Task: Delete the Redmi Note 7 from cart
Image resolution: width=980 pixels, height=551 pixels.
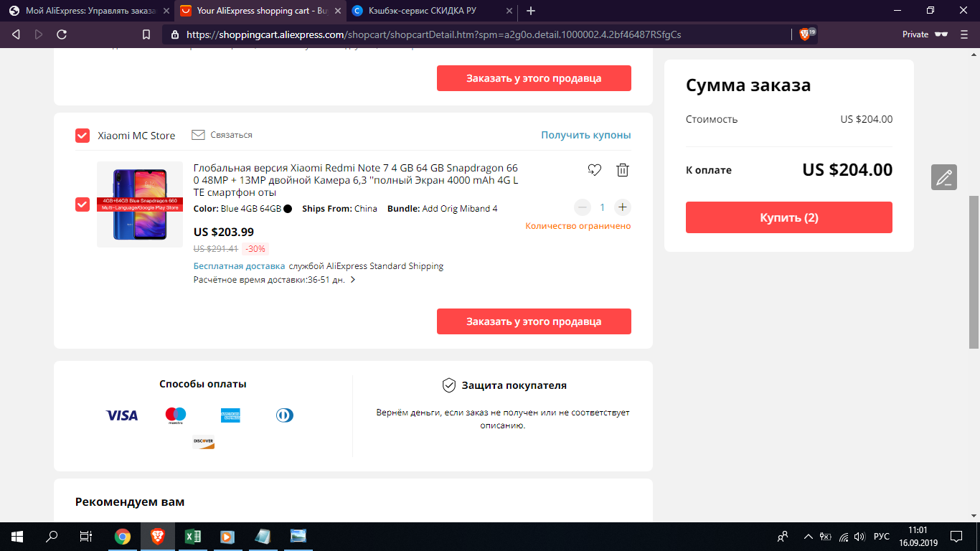Action: [623, 170]
